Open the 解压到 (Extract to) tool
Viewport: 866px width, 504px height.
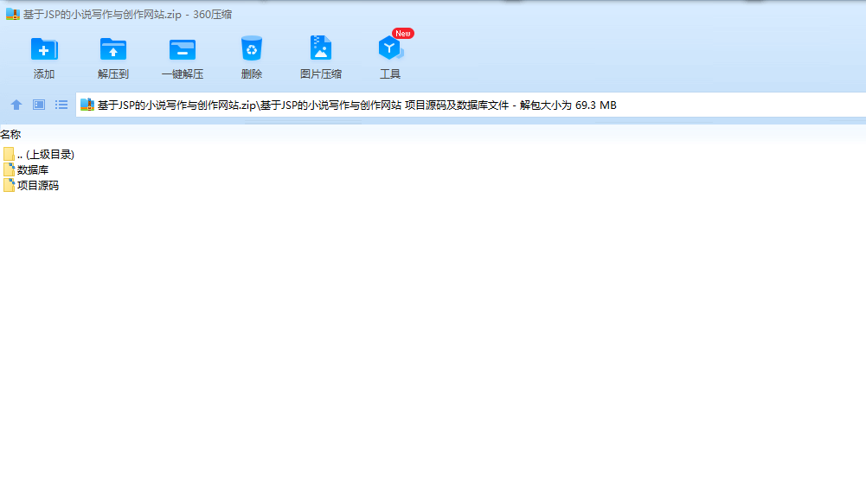coord(113,49)
